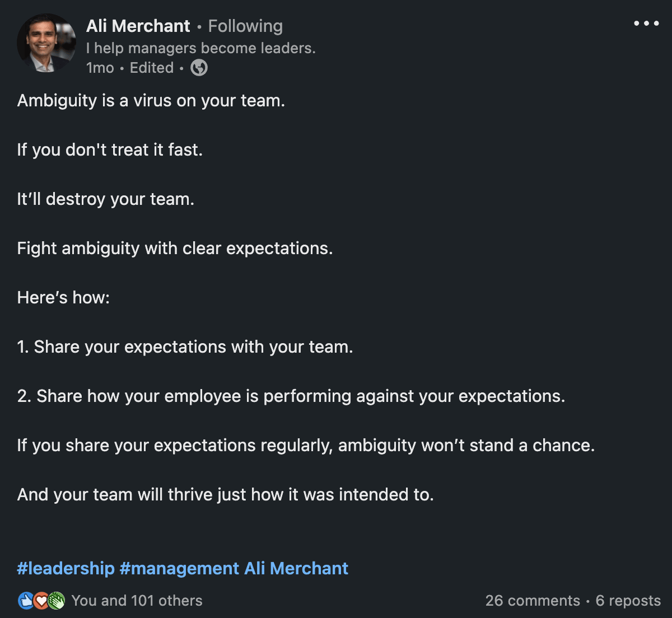Open the #management hashtag
The height and width of the screenshot is (618, 672).
[179, 568]
